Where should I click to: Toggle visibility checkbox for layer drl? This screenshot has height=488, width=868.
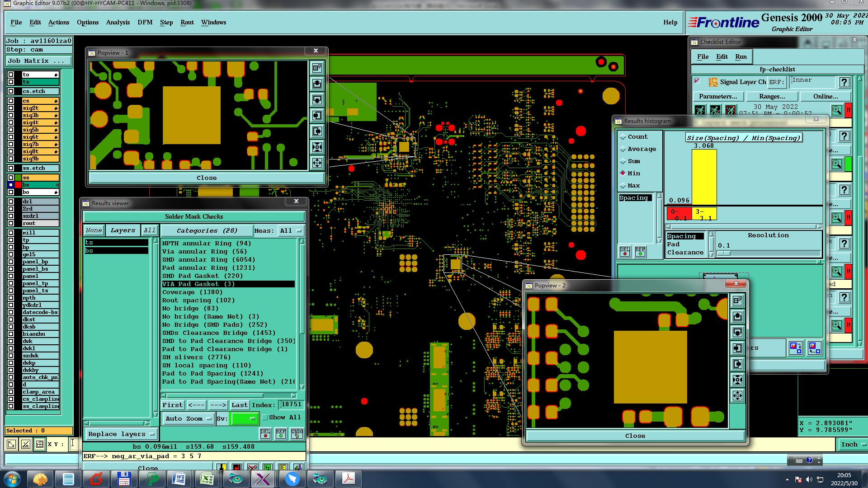click(11, 202)
